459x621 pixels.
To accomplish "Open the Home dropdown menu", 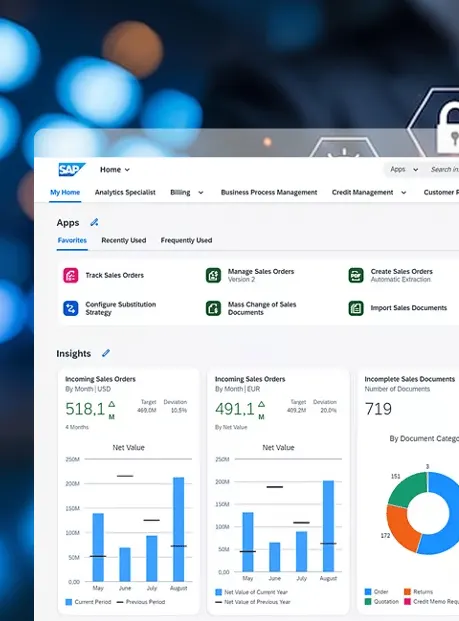I will tap(115, 170).
